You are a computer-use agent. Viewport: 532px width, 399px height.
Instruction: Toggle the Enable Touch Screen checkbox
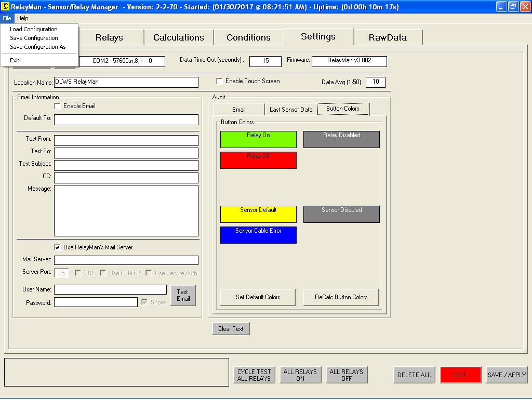click(x=220, y=81)
